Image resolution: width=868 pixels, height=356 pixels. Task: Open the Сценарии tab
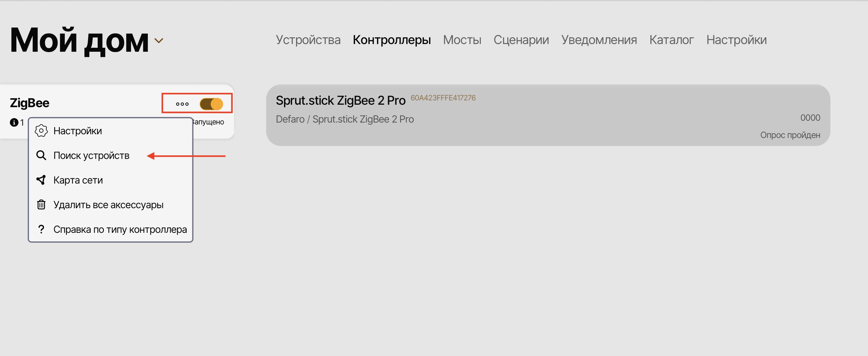(521, 40)
